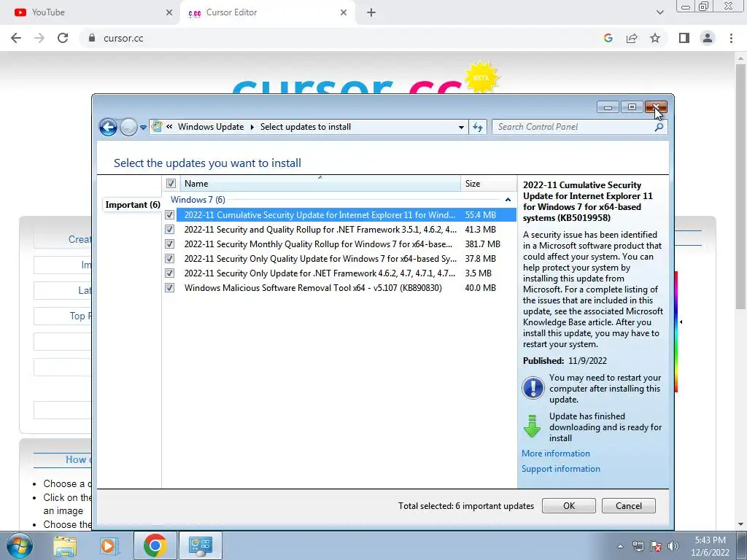Uncheck Cumulative Security Update for Internet Explorer 11
Image resolution: width=747 pixels, height=560 pixels.
[x=169, y=215]
